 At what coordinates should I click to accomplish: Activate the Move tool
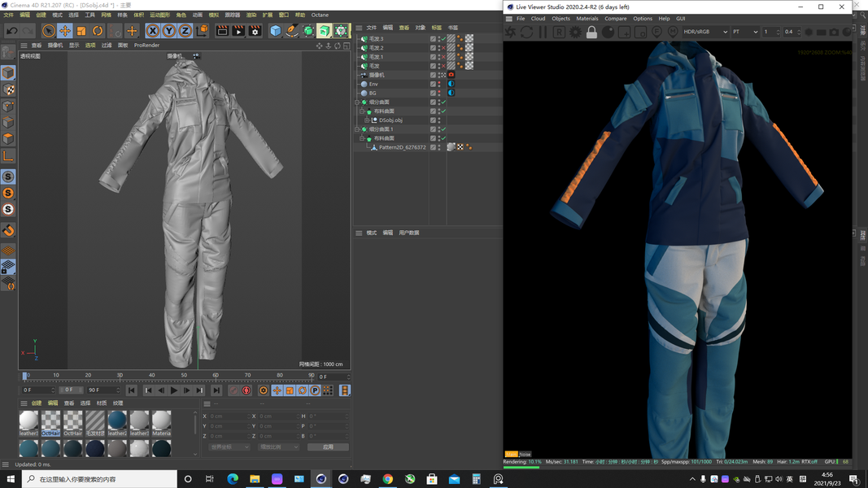click(65, 31)
